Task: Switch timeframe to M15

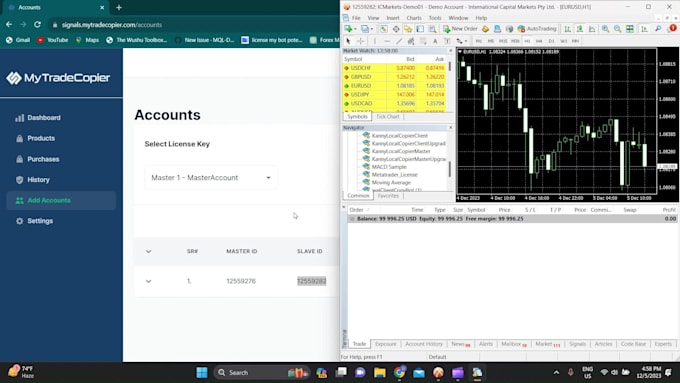Action: [503, 41]
